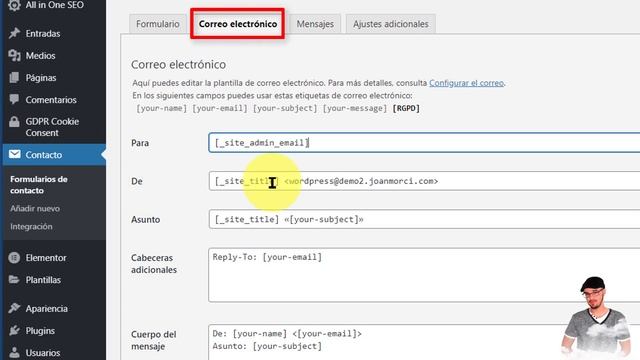Open the Entradas menu item
640x360 pixels.
(x=42, y=33)
